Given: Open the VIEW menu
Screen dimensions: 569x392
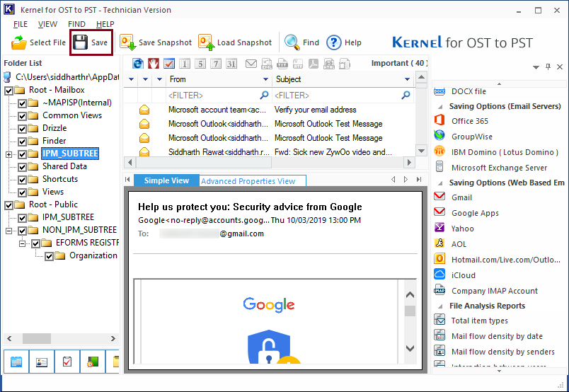Looking at the screenshot, I should click(x=47, y=24).
